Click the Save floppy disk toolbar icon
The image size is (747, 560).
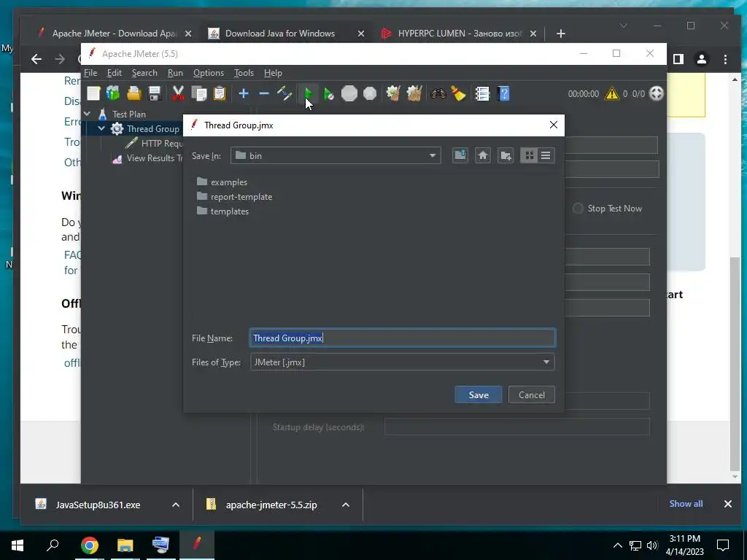click(155, 93)
